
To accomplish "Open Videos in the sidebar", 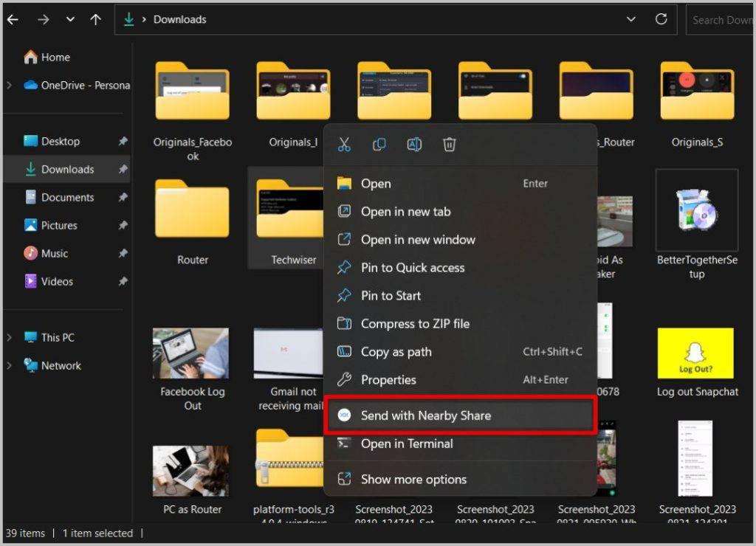I will click(49, 281).
